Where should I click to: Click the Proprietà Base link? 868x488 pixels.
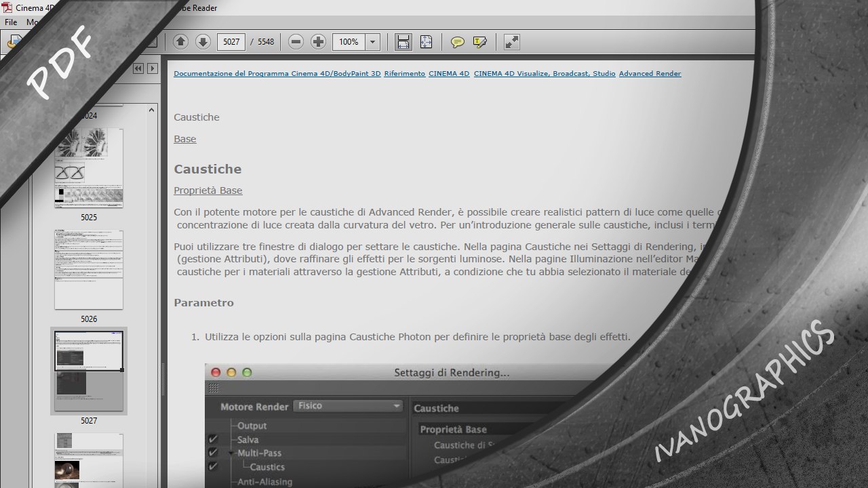[208, 190]
